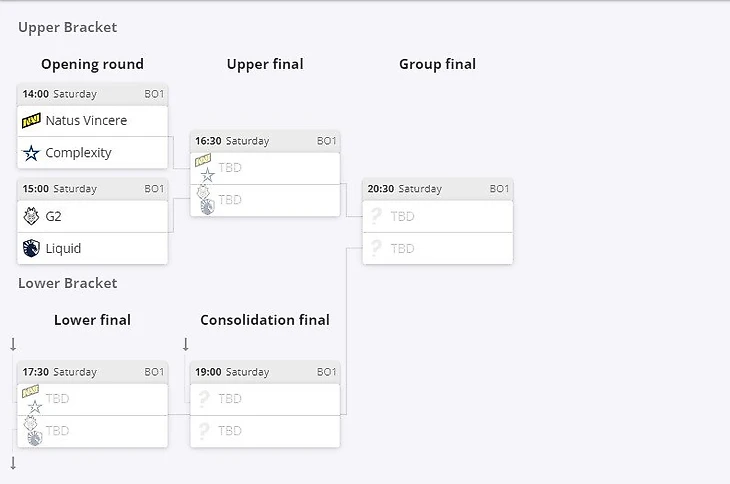Open the 14:00 Saturday match header

[x=92, y=94]
